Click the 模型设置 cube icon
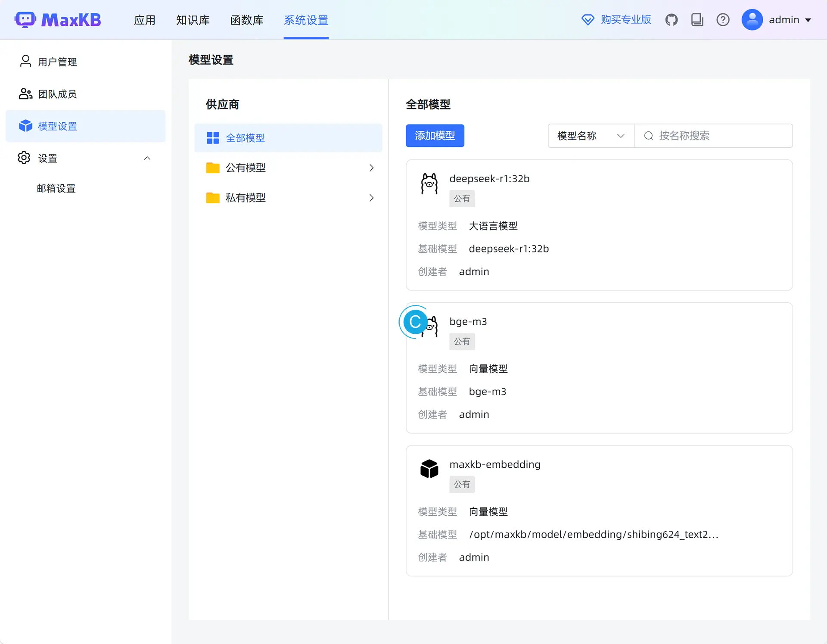 coord(25,126)
